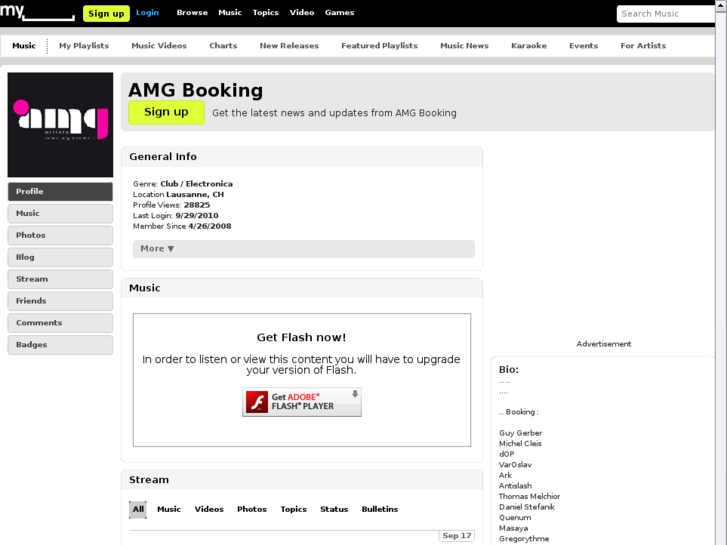Screen dimensions: 727x545
Task: Click the Lausanne, CH location text
Action: click(x=195, y=194)
